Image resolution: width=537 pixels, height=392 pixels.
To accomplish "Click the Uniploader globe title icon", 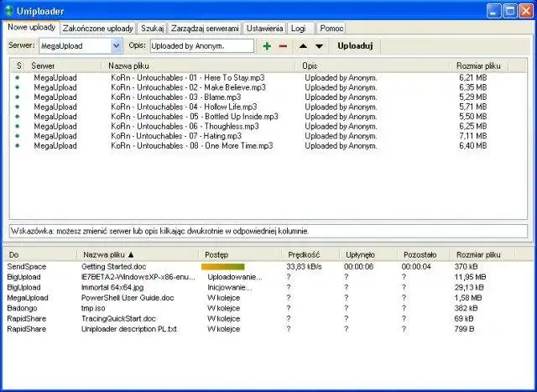I will pos(8,11).
